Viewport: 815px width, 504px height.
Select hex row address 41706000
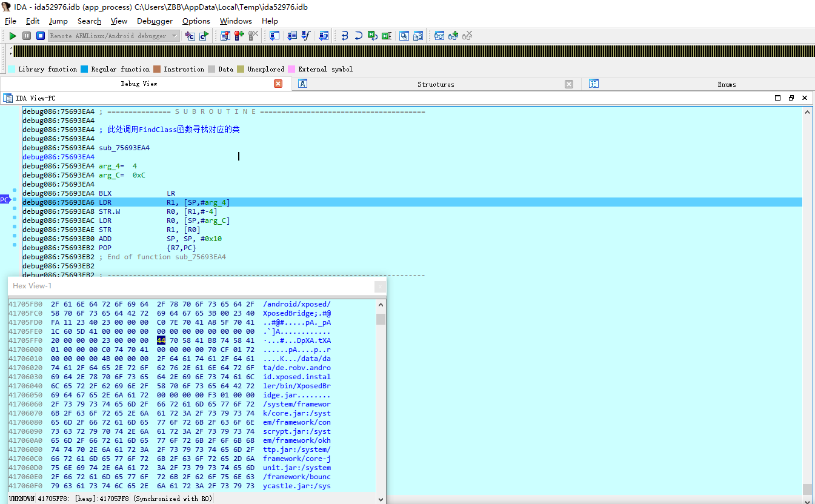point(25,350)
